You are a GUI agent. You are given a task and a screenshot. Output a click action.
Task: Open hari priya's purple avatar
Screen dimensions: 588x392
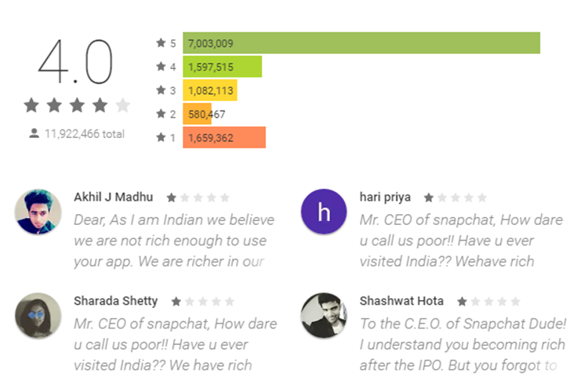point(324,212)
